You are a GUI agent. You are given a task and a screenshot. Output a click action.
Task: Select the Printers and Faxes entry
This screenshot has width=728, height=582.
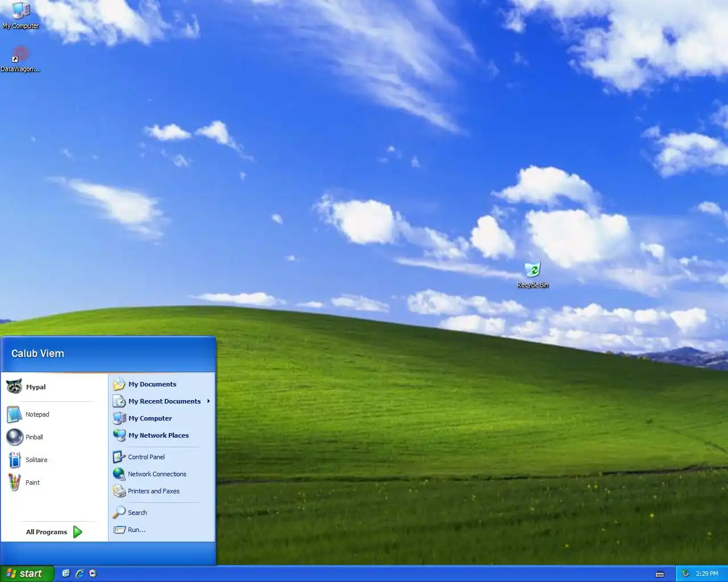pyautogui.click(x=162, y=491)
